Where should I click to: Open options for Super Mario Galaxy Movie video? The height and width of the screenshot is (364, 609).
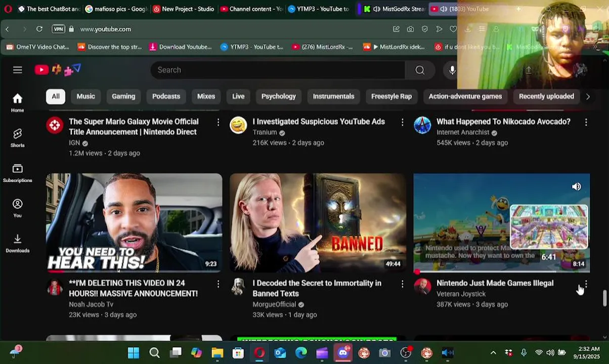coord(218,122)
